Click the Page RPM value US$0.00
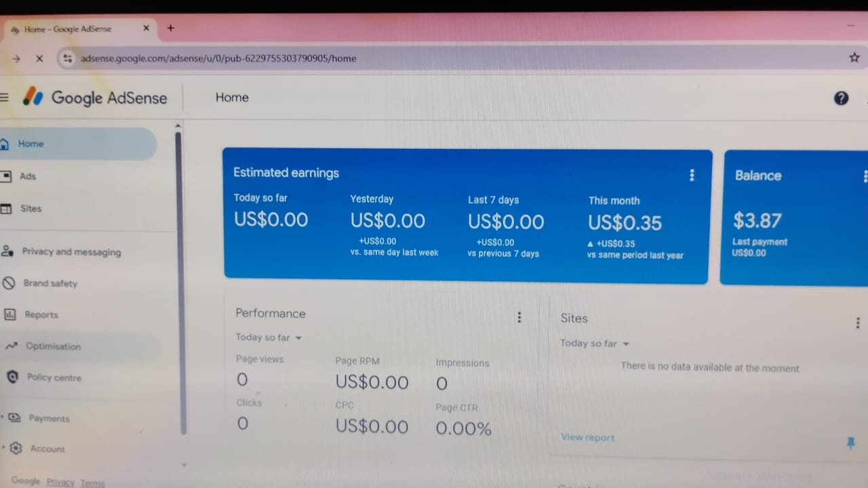Viewport: 868px width, 488px height. click(x=372, y=382)
